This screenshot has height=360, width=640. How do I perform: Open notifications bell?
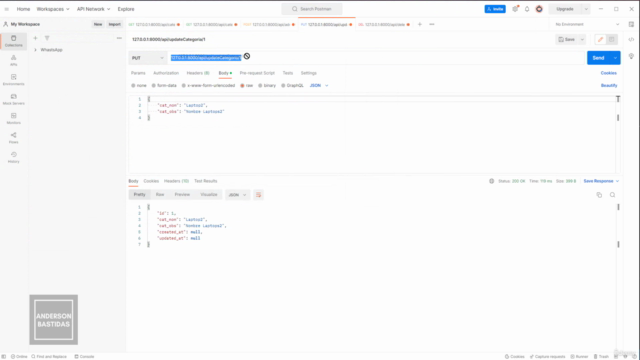[527, 9]
